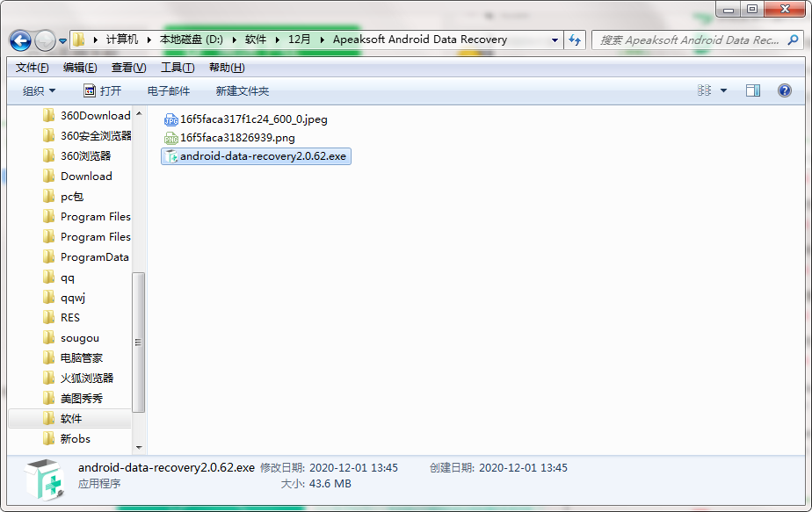Click the qqwj folder icon

48,297
